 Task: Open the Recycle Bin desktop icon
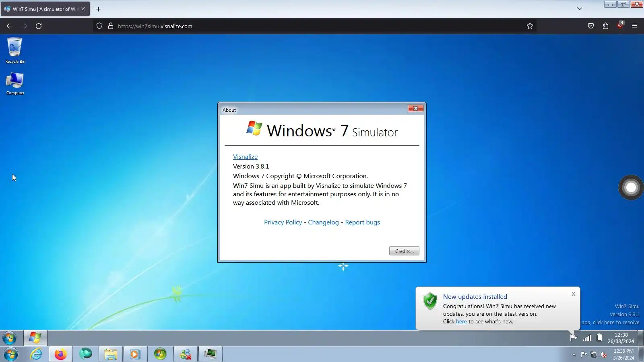tap(15, 50)
